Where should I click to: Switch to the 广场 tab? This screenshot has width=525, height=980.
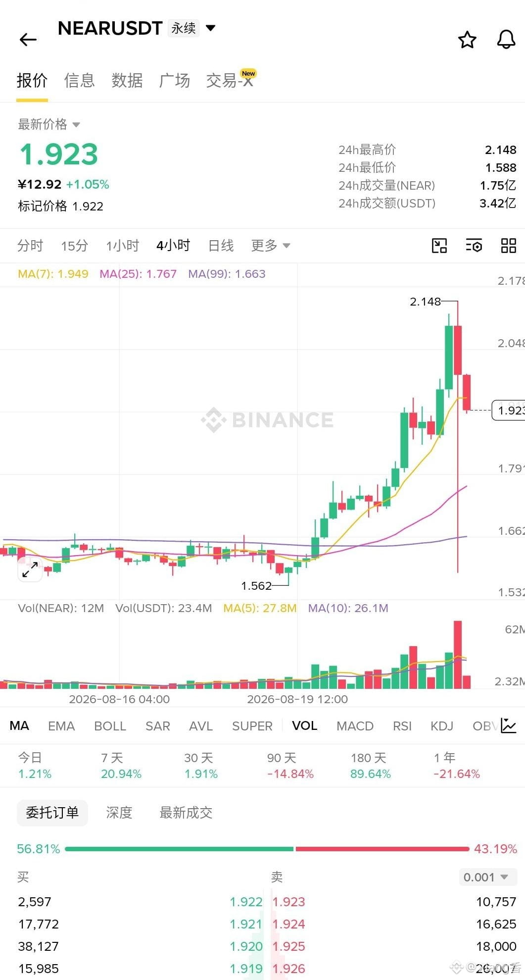[x=175, y=80]
